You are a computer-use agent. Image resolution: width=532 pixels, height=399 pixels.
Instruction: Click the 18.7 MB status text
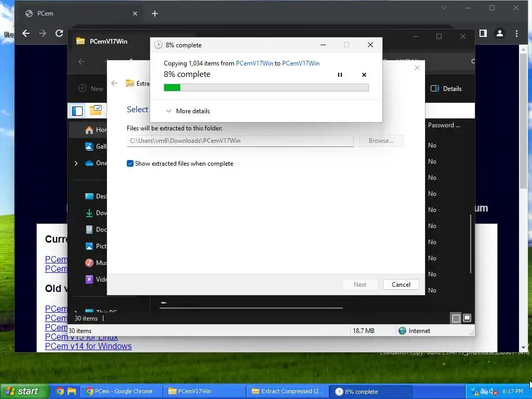363,331
